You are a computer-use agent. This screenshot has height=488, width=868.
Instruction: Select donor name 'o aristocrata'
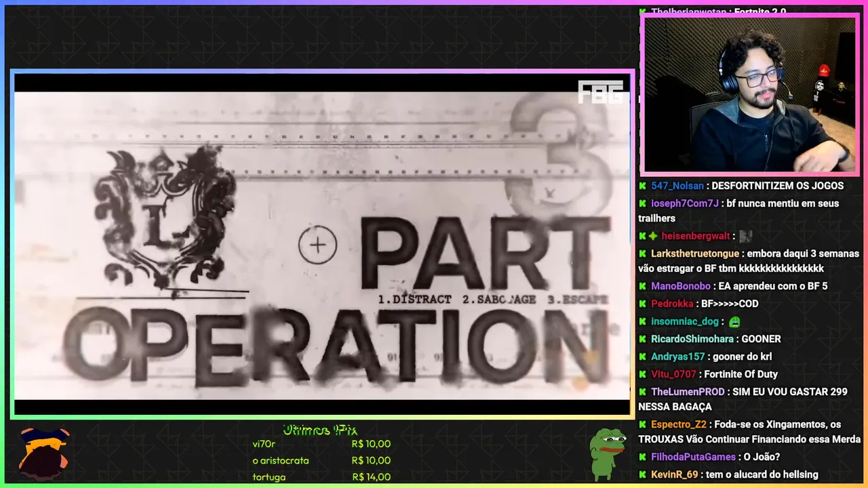280,460
